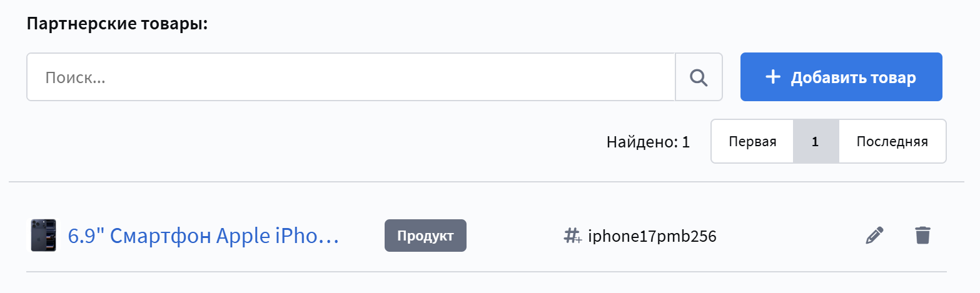Delete the product using trash icon
The width and height of the screenshot is (980, 293).
[x=922, y=236]
